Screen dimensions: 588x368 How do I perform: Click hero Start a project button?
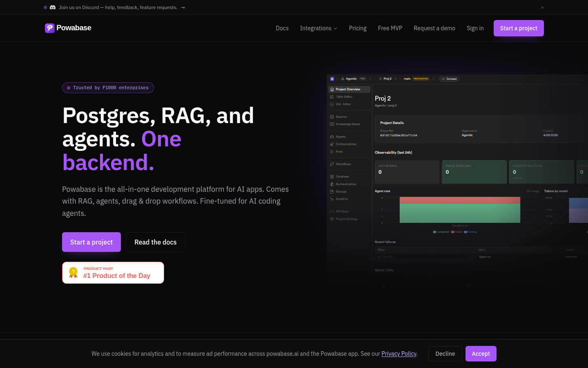pyautogui.click(x=91, y=242)
